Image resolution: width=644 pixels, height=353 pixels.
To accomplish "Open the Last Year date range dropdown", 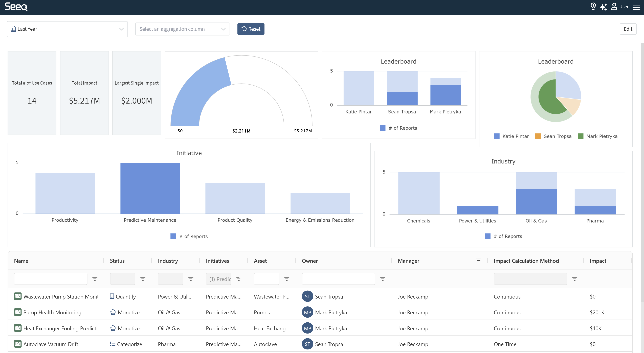I will [67, 29].
